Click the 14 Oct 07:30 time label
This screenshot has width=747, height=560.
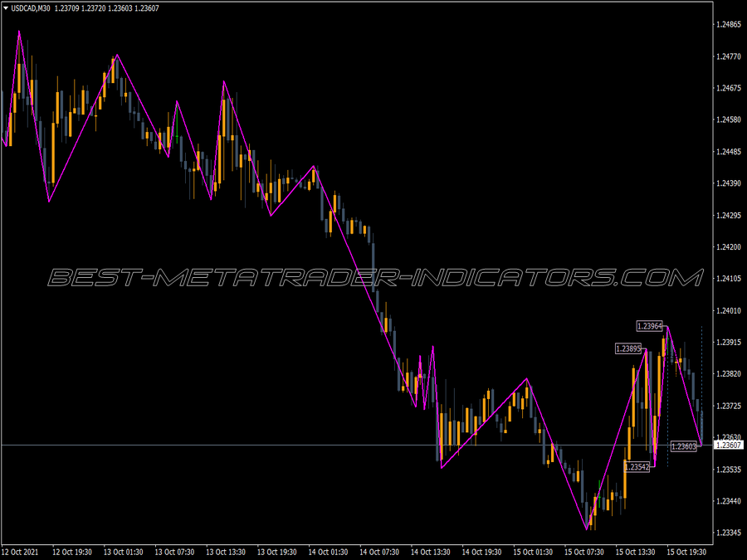(x=379, y=552)
